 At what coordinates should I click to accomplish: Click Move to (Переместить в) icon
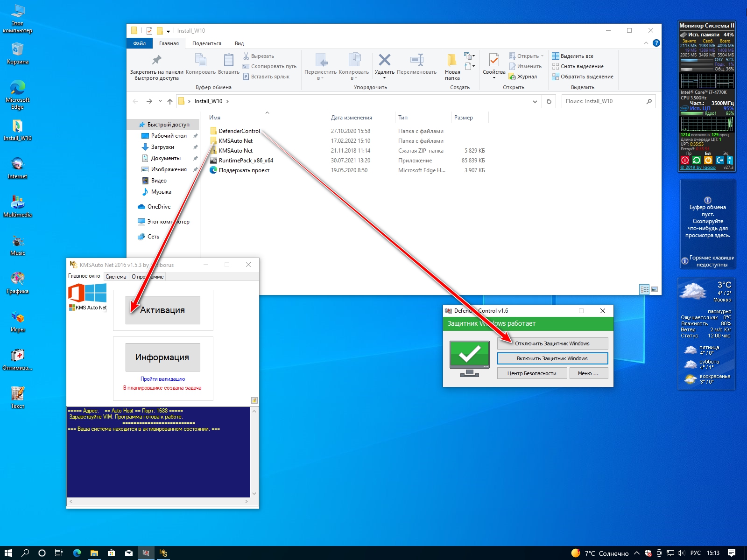[321, 60]
